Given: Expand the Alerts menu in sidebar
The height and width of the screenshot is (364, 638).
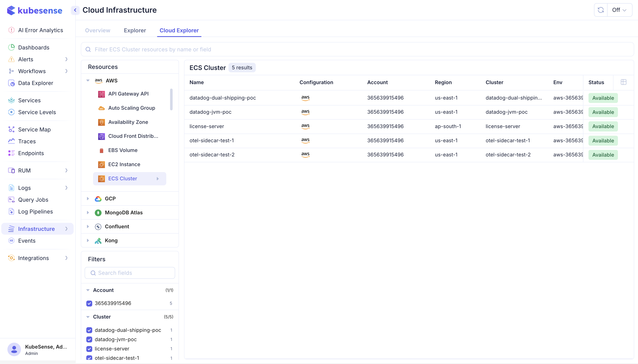Looking at the screenshot, I should pyautogui.click(x=66, y=59).
